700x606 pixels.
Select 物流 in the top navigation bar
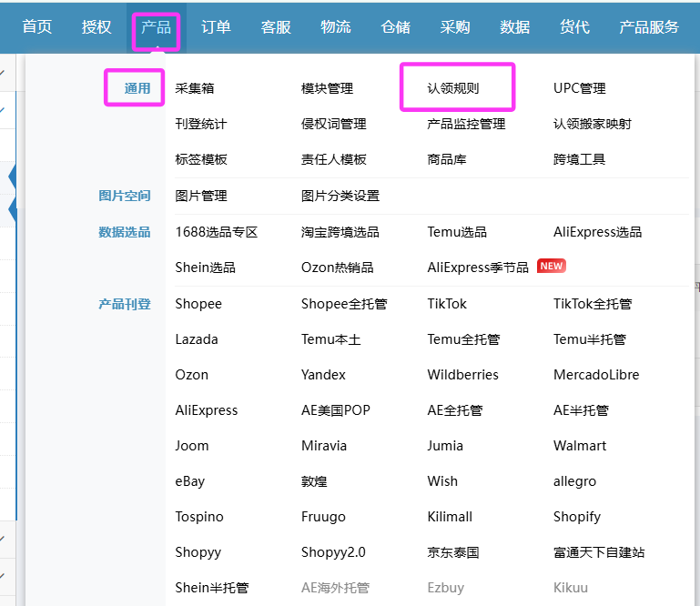pyautogui.click(x=336, y=27)
